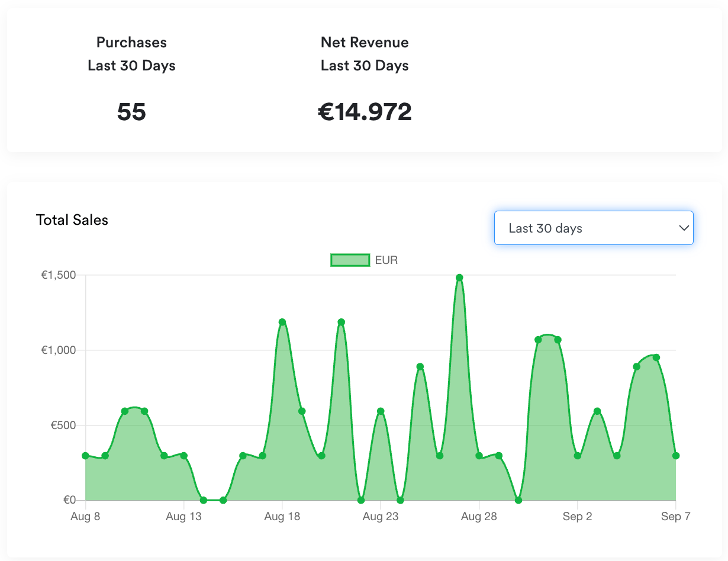The width and height of the screenshot is (728, 561).
Task: Open the Last 30 days dropdown
Action: [x=593, y=228]
